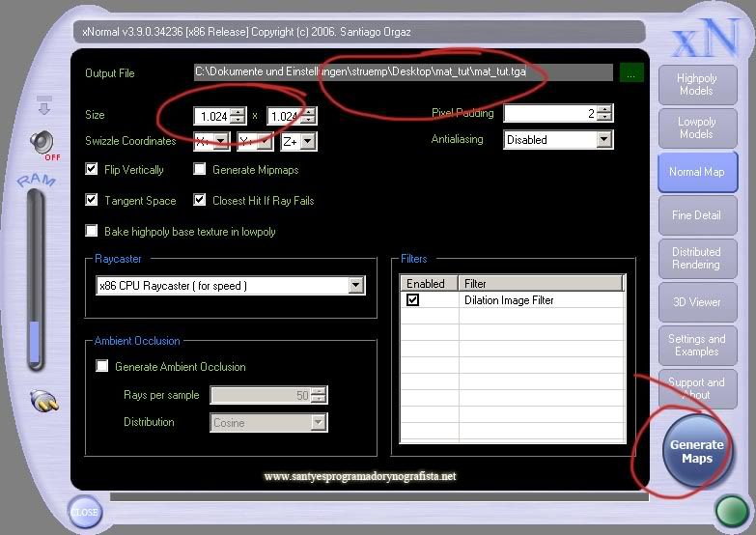
Task: Disable the Dilation Image Filter checkbox
Action: coord(412,300)
